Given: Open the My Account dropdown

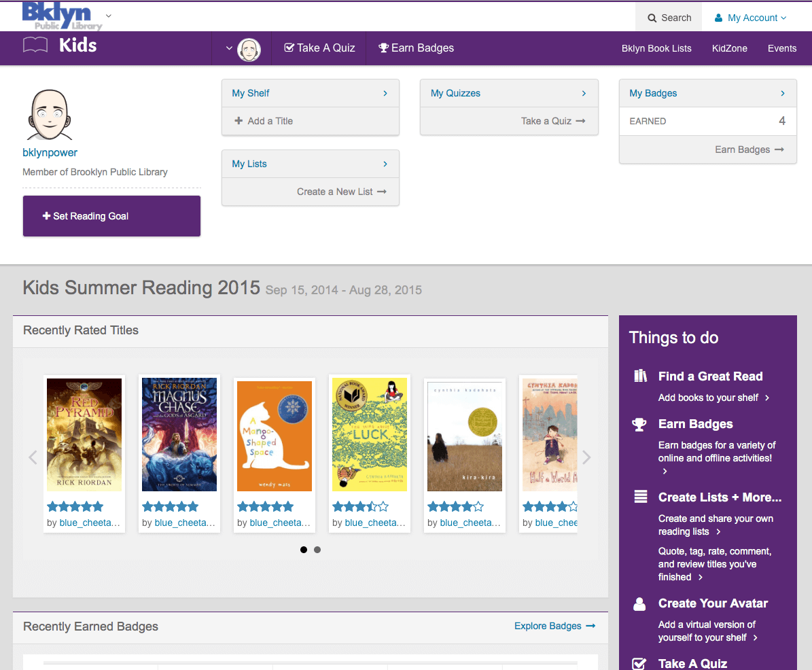Looking at the screenshot, I should 751,18.
